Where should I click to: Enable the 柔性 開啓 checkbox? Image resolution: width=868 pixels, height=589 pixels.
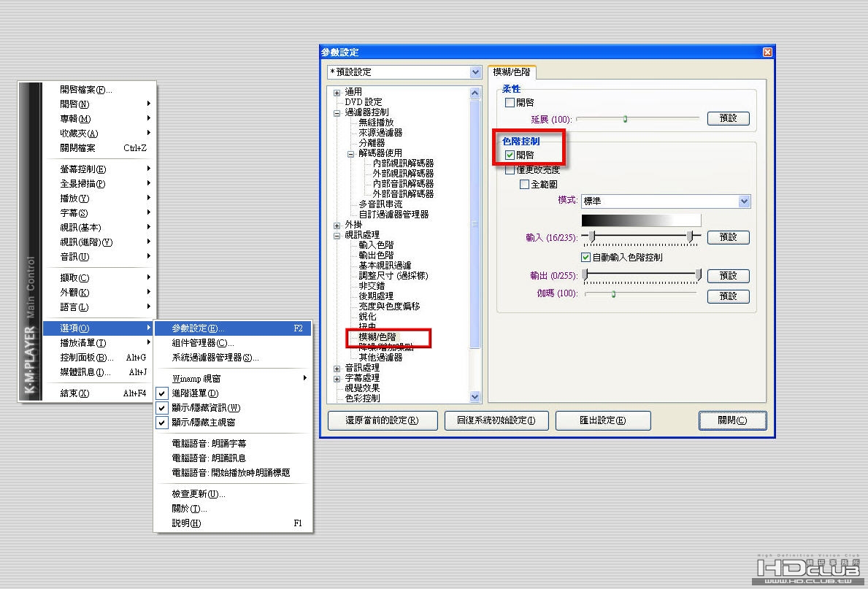pyautogui.click(x=510, y=102)
